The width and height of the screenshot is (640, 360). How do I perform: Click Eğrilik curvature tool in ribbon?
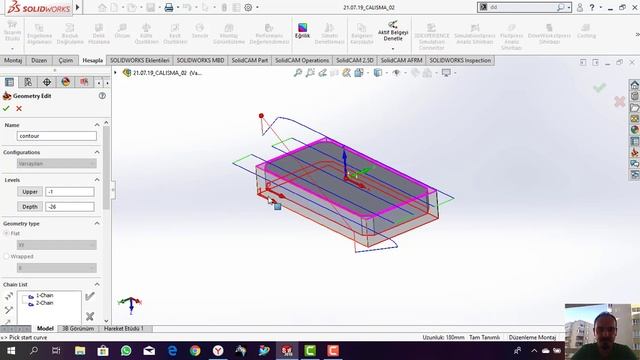[302, 31]
